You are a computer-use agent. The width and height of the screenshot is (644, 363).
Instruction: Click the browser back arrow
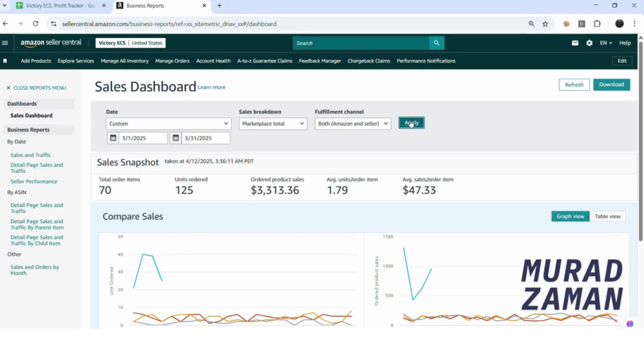pyautogui.click(x=5, y=24)
